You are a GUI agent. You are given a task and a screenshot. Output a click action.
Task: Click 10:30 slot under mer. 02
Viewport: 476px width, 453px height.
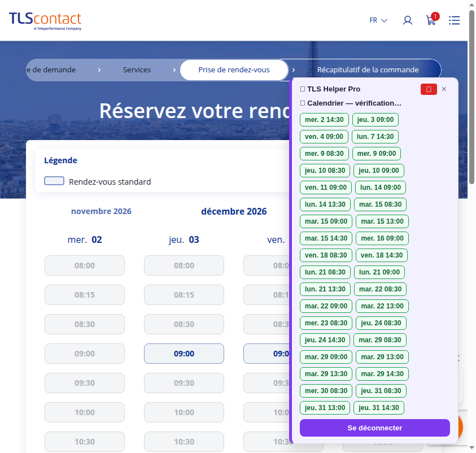pyautogui.click(x=85, y=442)
